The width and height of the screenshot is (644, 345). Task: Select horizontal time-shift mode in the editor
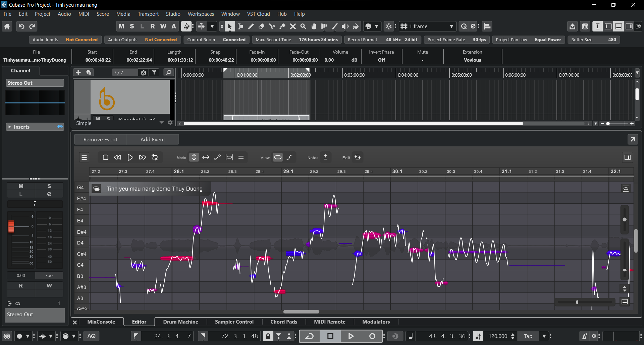pos(206,157)
